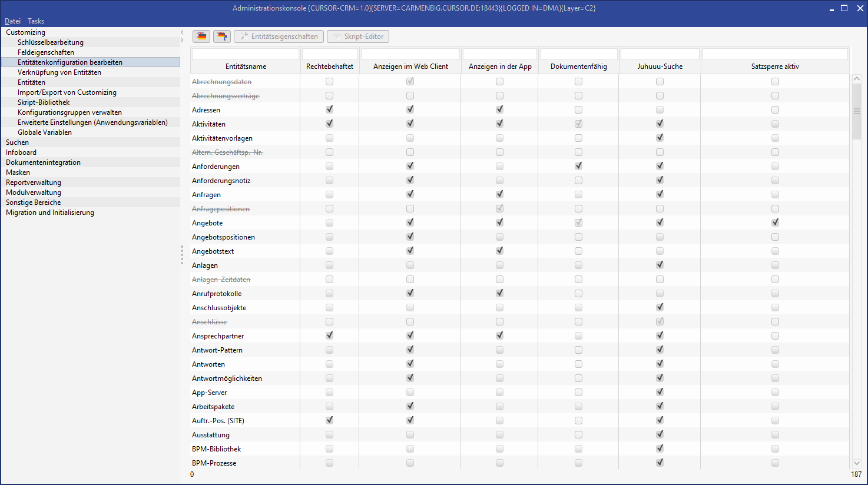Click the Entitätseigenschaften button

[x=279, y=36]
